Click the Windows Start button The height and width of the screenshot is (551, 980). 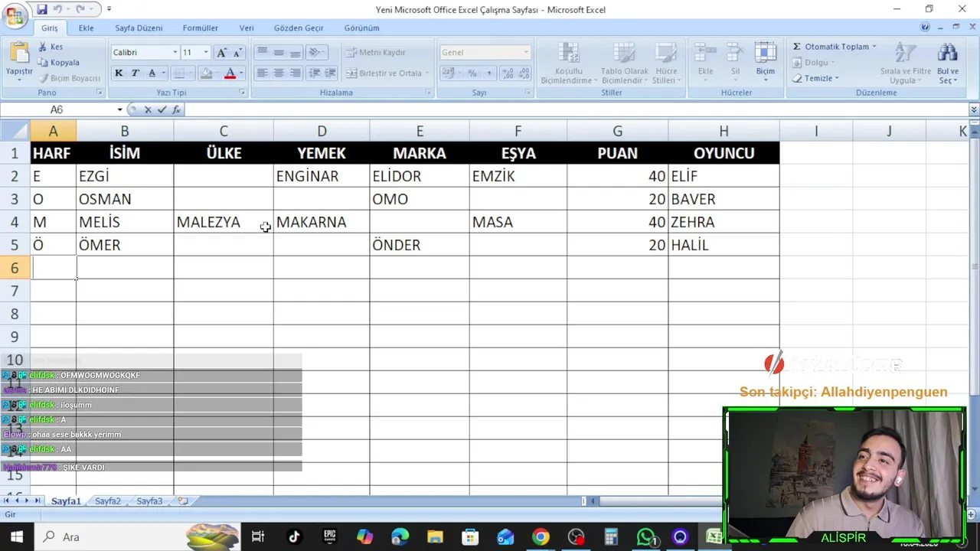(x=16, y=536)
